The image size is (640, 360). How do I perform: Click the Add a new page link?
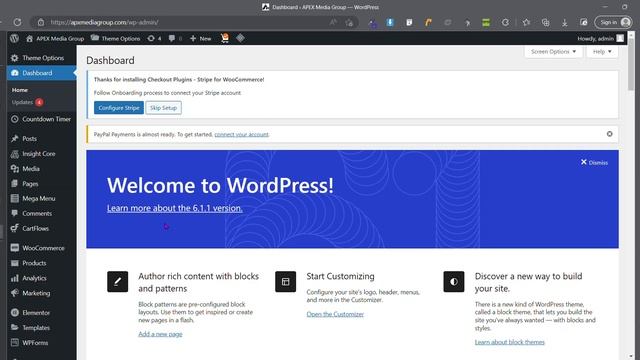click(x=160, y=334)
